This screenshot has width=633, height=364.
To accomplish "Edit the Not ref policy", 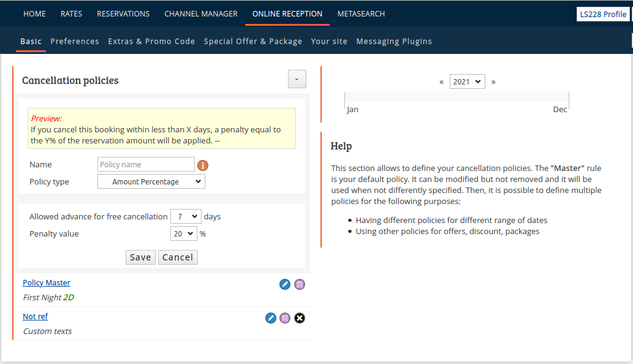I will tap(270, 318).
